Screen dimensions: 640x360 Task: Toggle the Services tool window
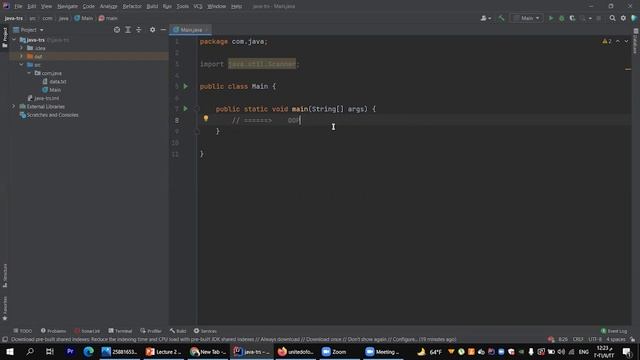tap(205, 331)
